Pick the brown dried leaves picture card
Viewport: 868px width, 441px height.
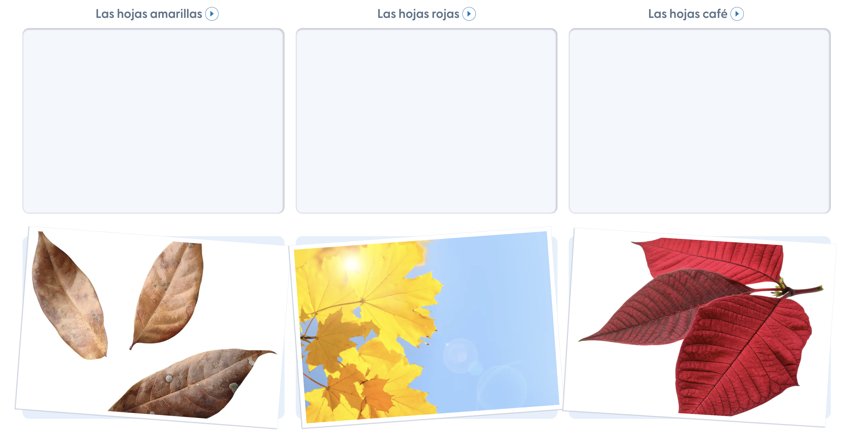tap(152, 327)
